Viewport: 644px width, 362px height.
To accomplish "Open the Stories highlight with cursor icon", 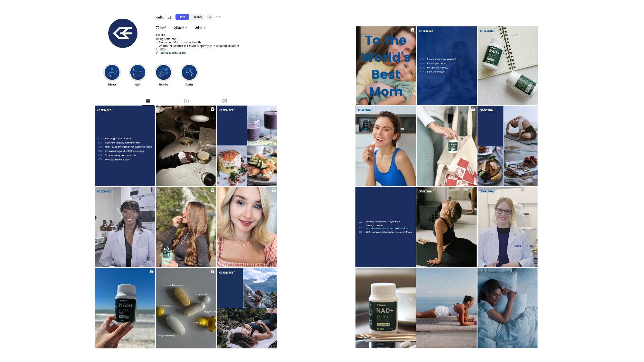I will pos(189,72).
